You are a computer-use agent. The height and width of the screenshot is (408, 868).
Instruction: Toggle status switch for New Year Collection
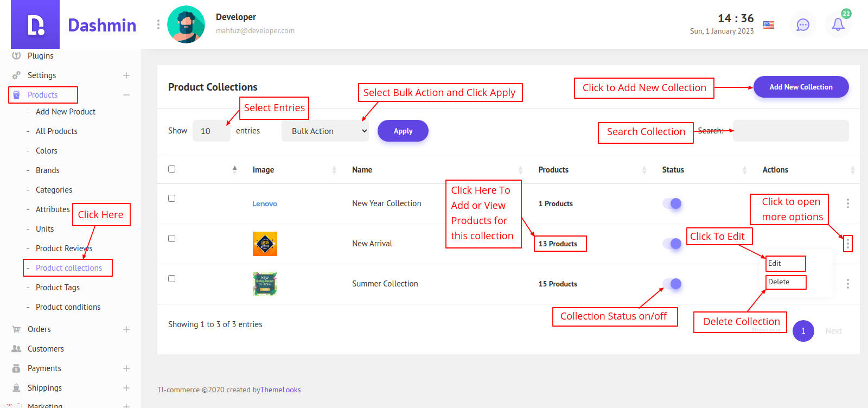pyautogui.click(x=672, y=203)
